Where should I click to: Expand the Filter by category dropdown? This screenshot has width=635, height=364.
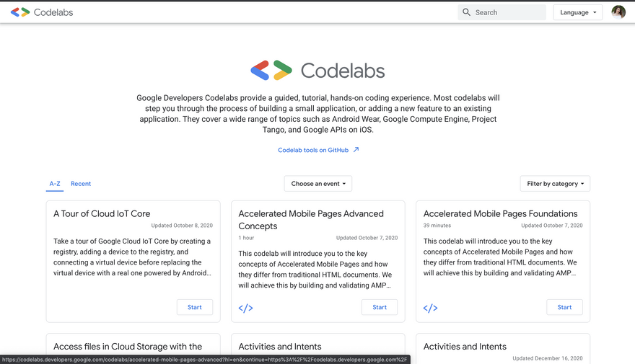pos(554,184)
